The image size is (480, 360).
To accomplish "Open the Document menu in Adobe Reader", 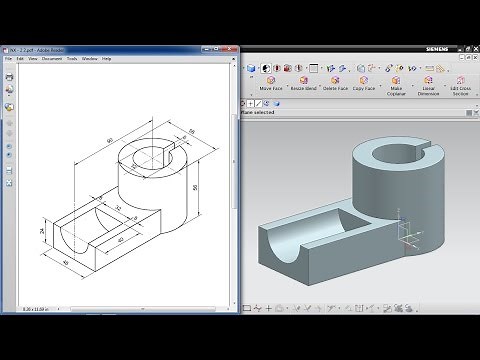I will [x=52, y=59].
